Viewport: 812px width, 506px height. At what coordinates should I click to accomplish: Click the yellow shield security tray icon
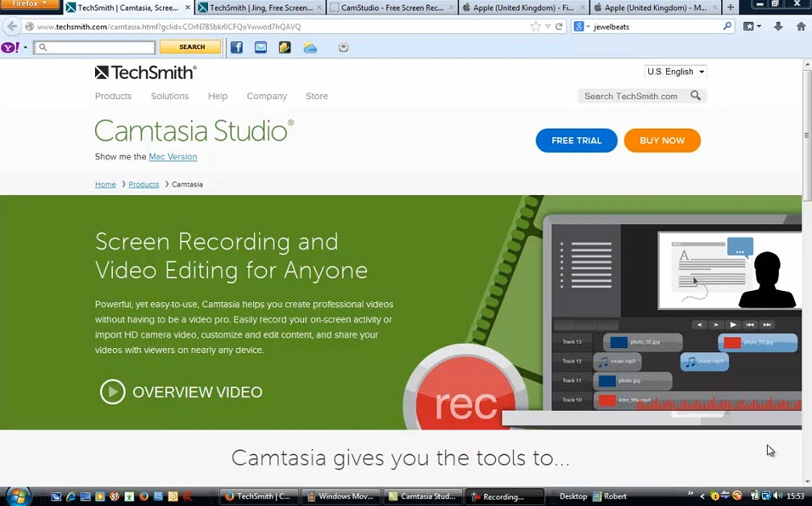click(x=714, y=496)
